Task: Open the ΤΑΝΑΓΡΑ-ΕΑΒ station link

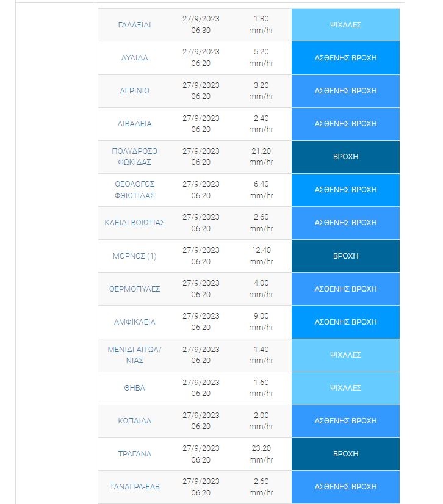Action: [134, 487]
